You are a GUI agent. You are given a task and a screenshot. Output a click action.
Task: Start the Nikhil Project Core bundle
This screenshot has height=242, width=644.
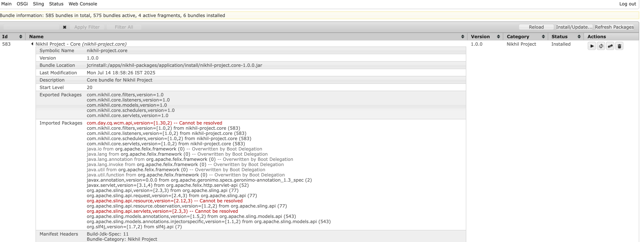[x=591, y=46]
